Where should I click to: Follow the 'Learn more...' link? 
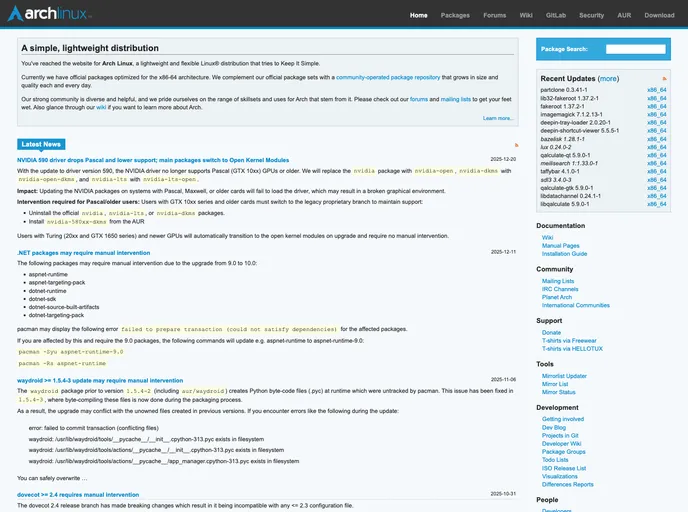click(x=498, y=118)
